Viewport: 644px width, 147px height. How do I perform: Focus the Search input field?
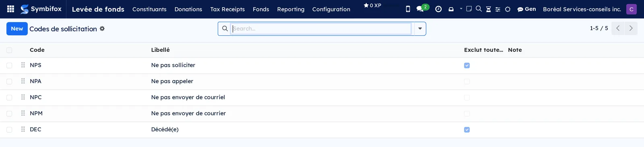pyautogui.click(x=322, y=29)
